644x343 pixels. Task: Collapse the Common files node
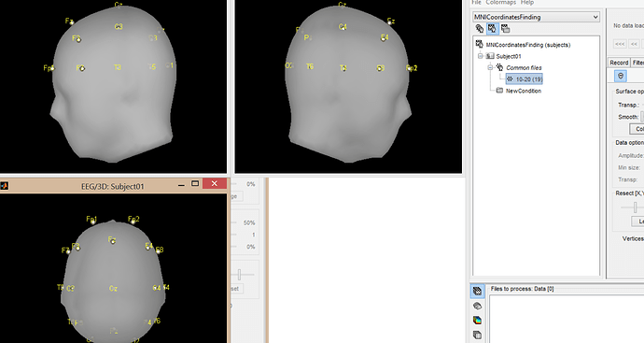pos(490,67)
